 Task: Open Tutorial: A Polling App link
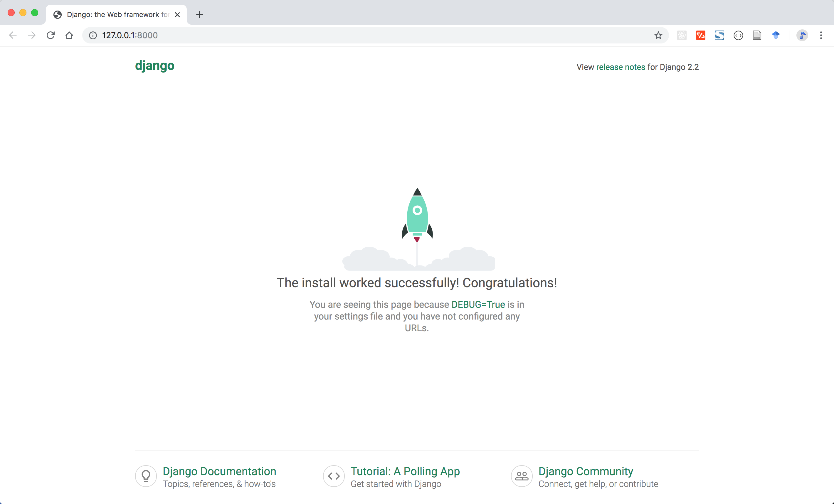pos(405,471)
